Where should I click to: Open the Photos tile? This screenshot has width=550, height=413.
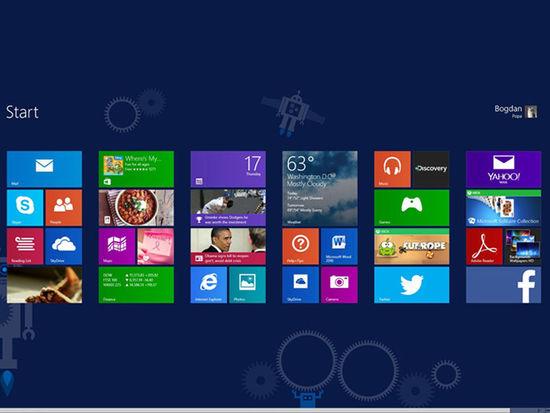click(x=247, y=285)
